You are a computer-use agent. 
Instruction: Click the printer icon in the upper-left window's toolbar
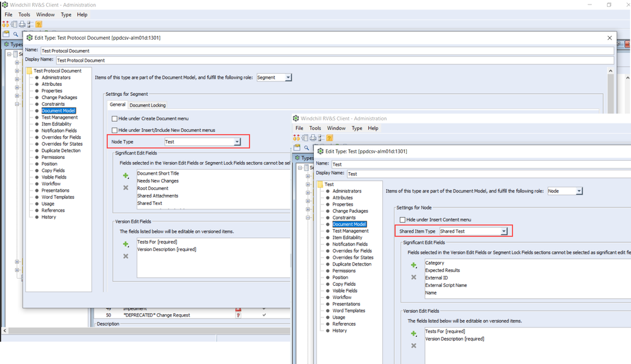pos(22,25)
